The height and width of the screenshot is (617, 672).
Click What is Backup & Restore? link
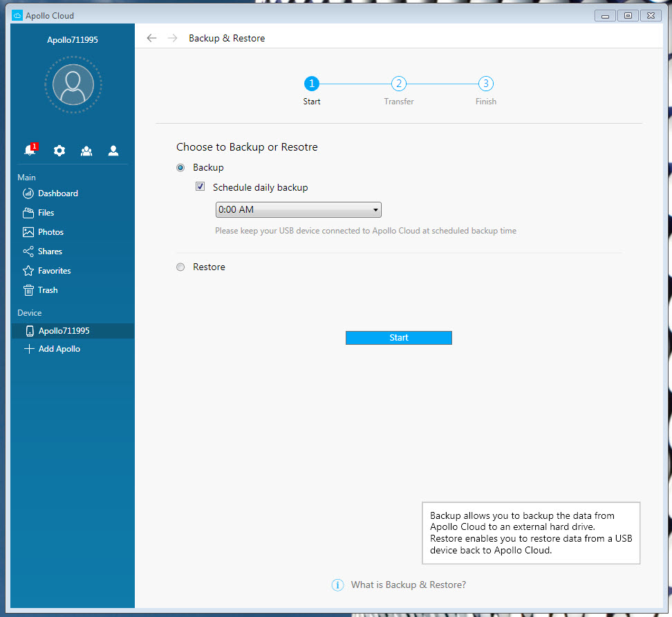408,585
